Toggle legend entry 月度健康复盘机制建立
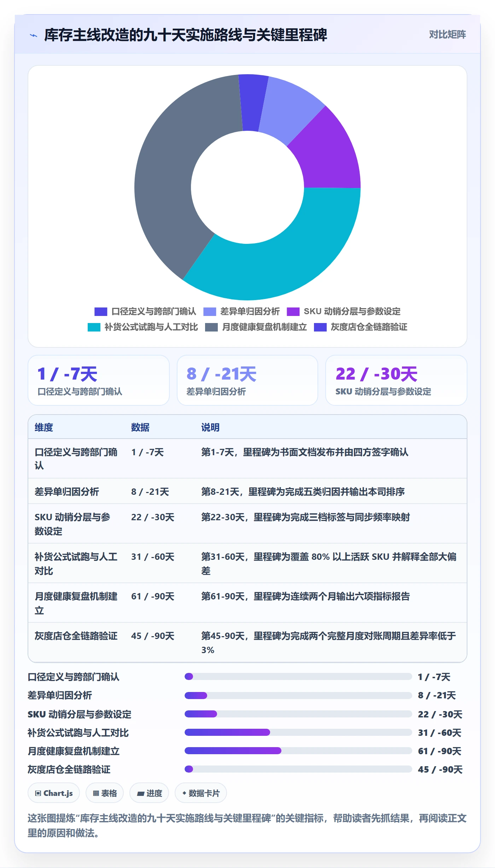The image size is (495, 868). (x=256, y=327)
